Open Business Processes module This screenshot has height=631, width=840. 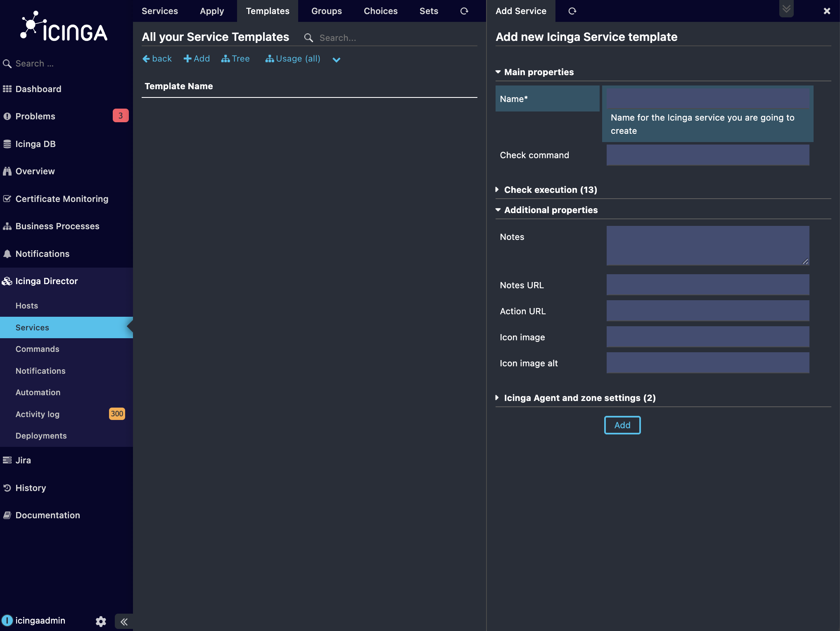57,226
